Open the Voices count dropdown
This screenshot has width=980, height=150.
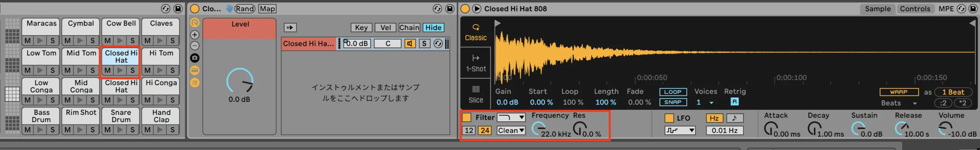(x=705, y=102)
